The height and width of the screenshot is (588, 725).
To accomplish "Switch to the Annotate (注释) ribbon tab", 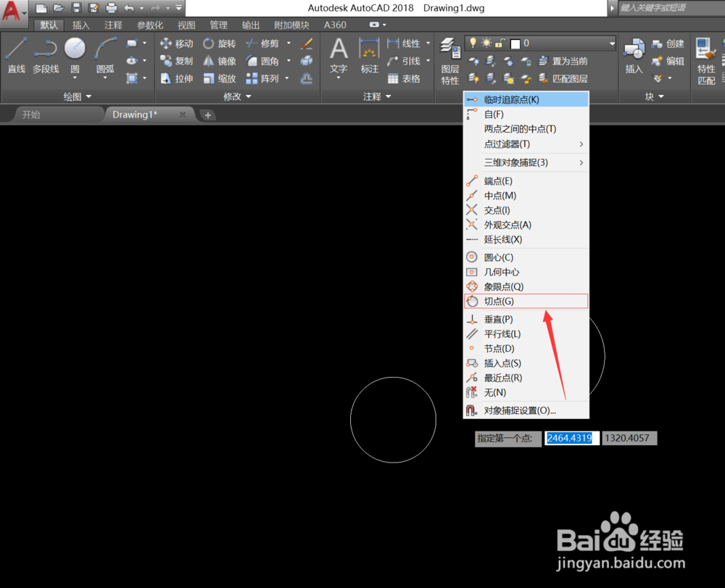I will pos(113,25).
